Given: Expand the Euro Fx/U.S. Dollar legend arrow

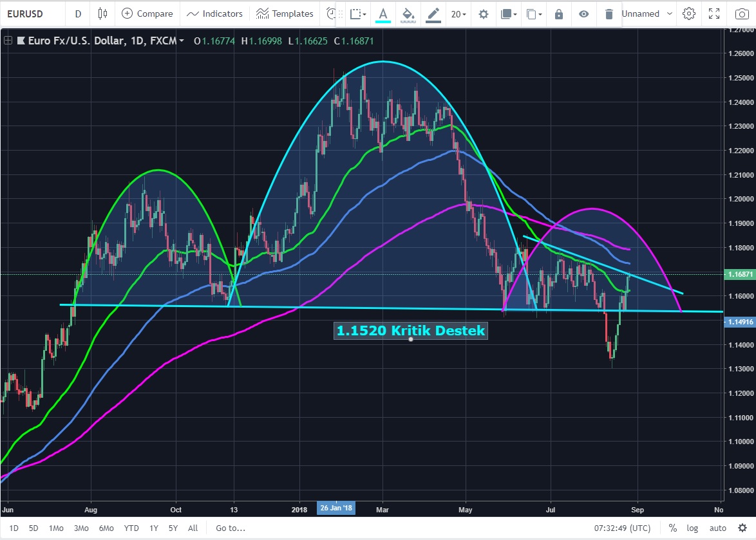Looking at the screenshot, I should [182, 41].
